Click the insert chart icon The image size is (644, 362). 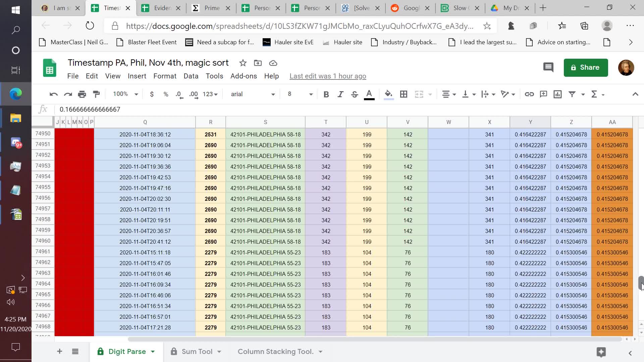557,94
